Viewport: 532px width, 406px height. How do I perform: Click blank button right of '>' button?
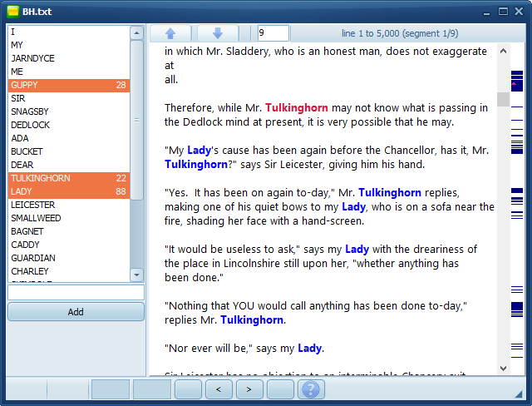[x=280, y=389]
